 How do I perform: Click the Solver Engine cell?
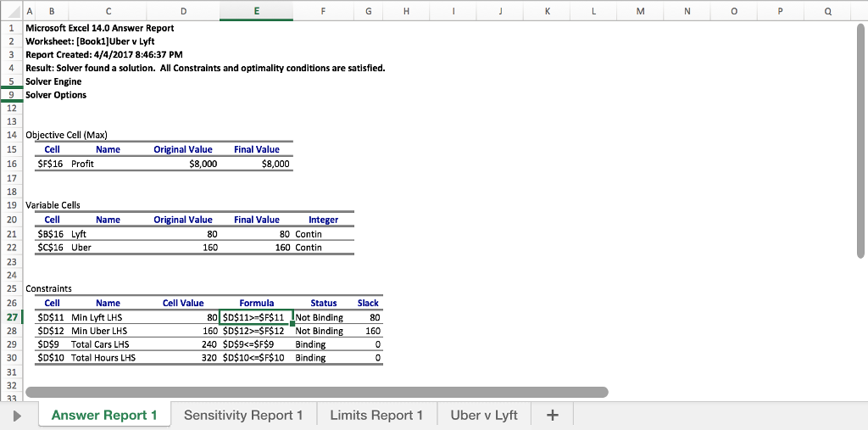coord(54,81)
